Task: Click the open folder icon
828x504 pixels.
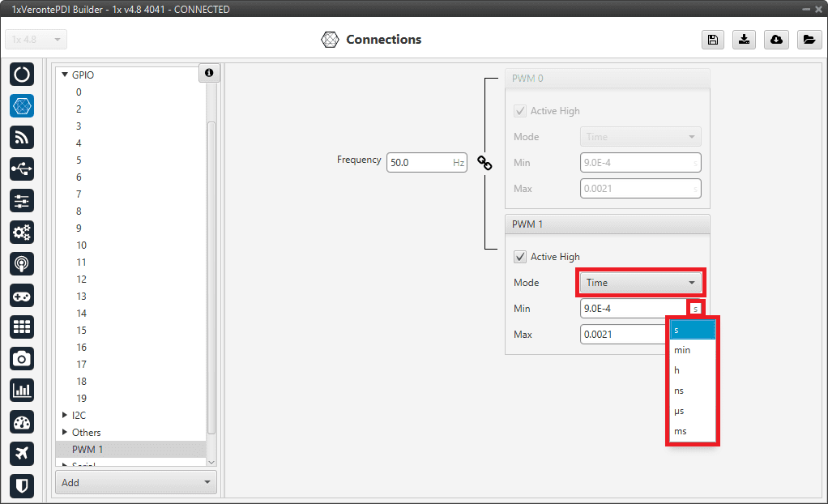Action: [809, 40]
